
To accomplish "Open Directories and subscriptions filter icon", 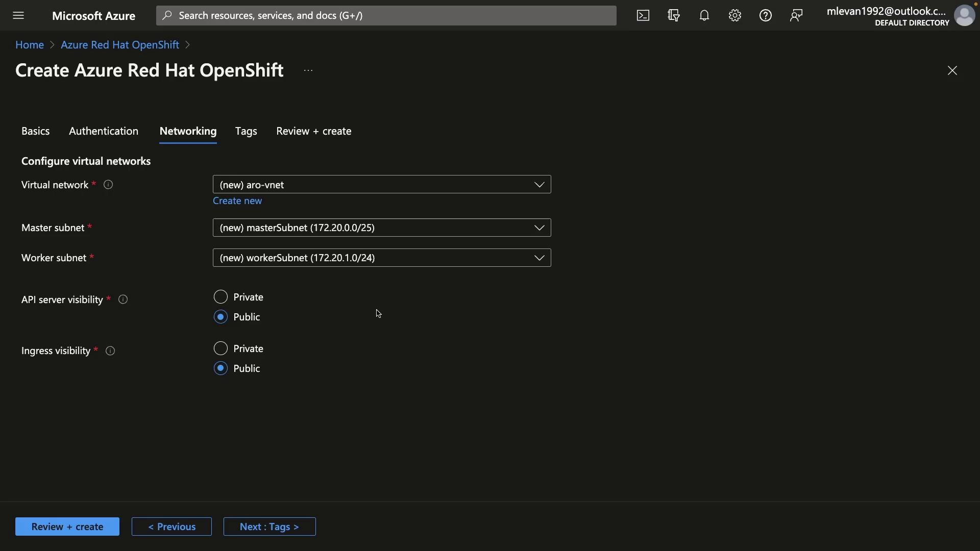I will 674,15.
